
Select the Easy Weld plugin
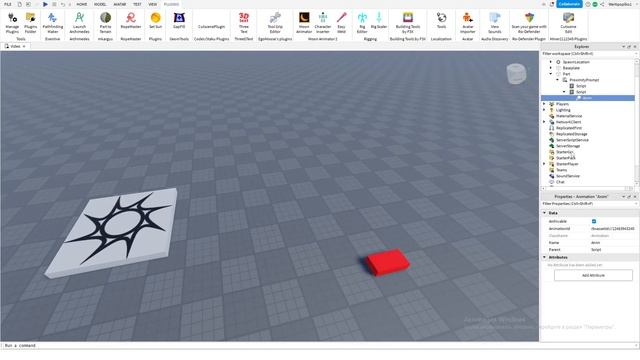[x=342, y=23]
